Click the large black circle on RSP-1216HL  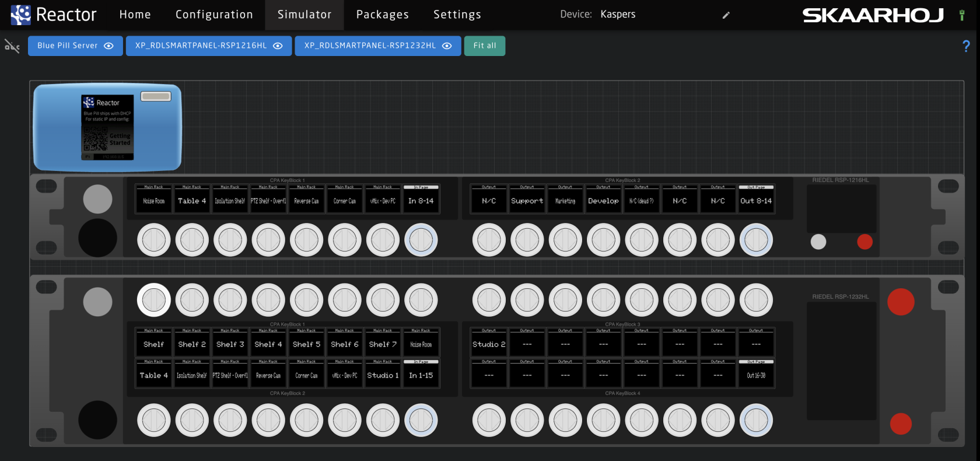point(97,238)
